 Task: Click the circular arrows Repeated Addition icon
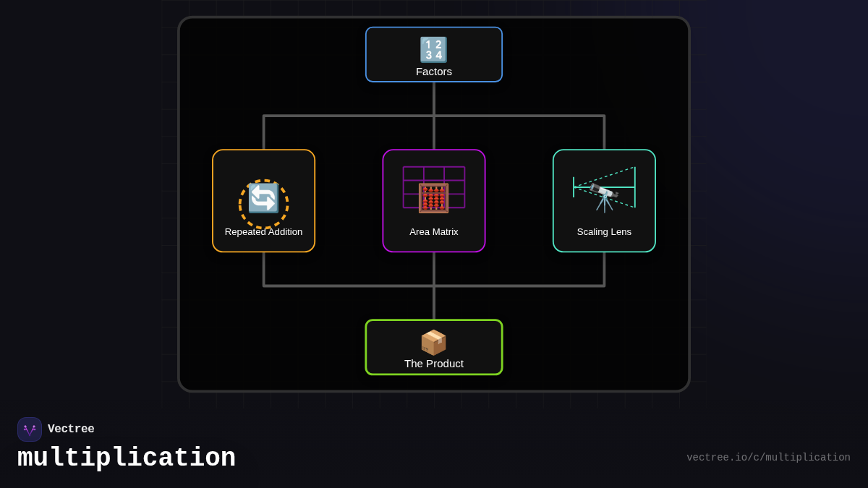(263, 198)
